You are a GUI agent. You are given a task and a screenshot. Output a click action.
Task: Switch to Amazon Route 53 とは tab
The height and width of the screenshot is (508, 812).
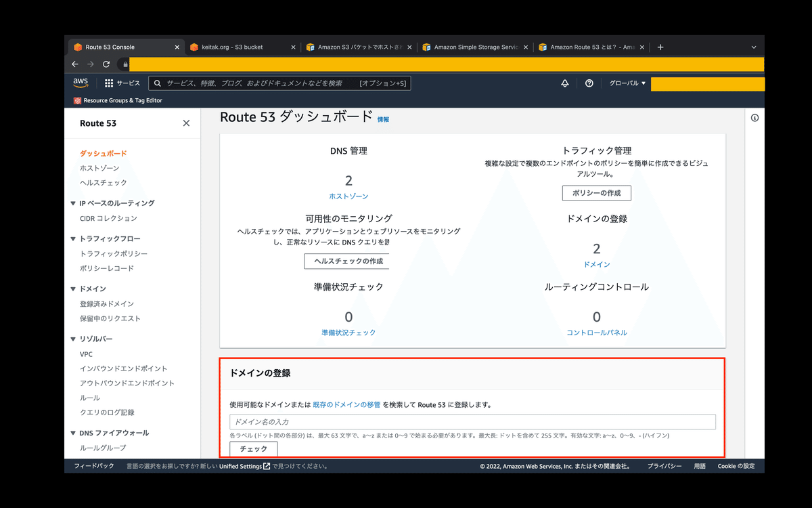pos(590,47)
